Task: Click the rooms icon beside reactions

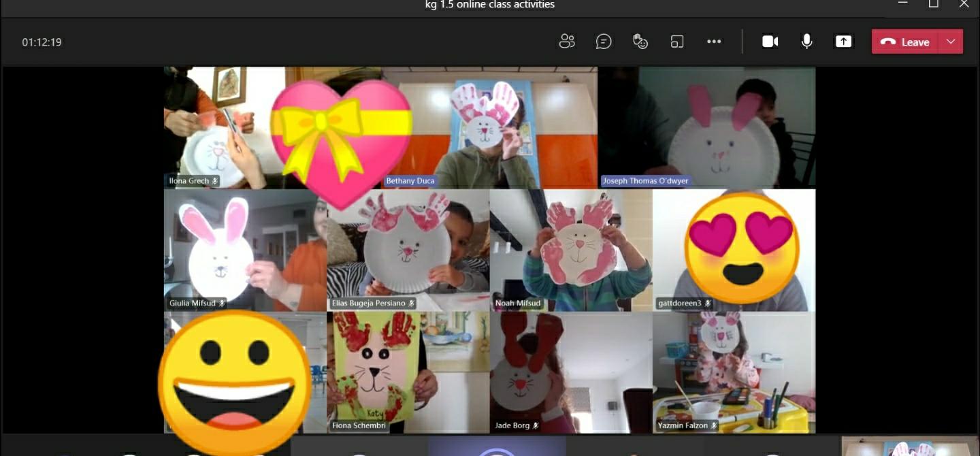Action: [x=676, y=42]
